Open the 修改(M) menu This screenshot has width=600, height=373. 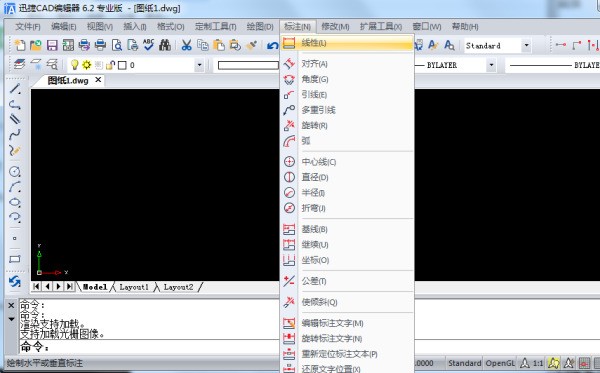[335, 26]
